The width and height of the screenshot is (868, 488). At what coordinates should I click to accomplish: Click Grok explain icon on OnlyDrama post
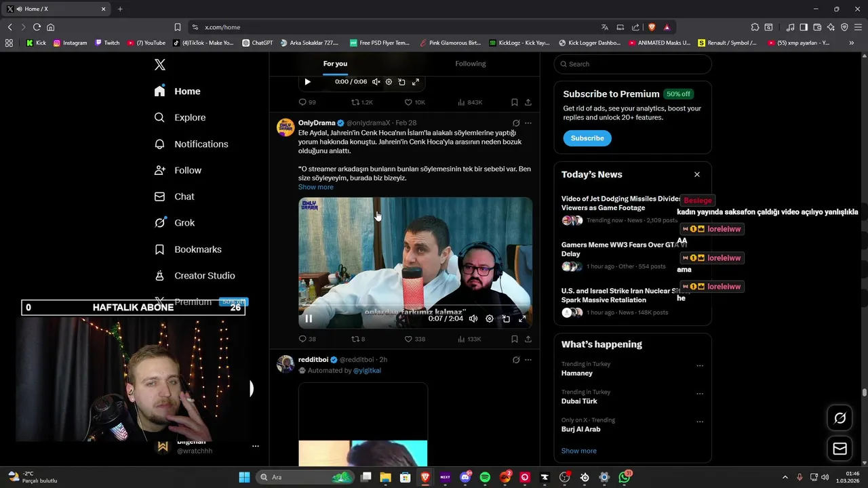coord(516,123)
